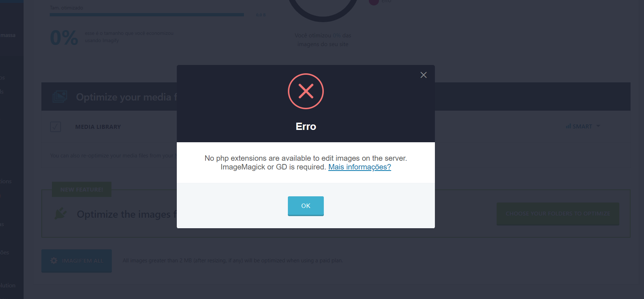Click the optimized size progress bar

point(147,15)
